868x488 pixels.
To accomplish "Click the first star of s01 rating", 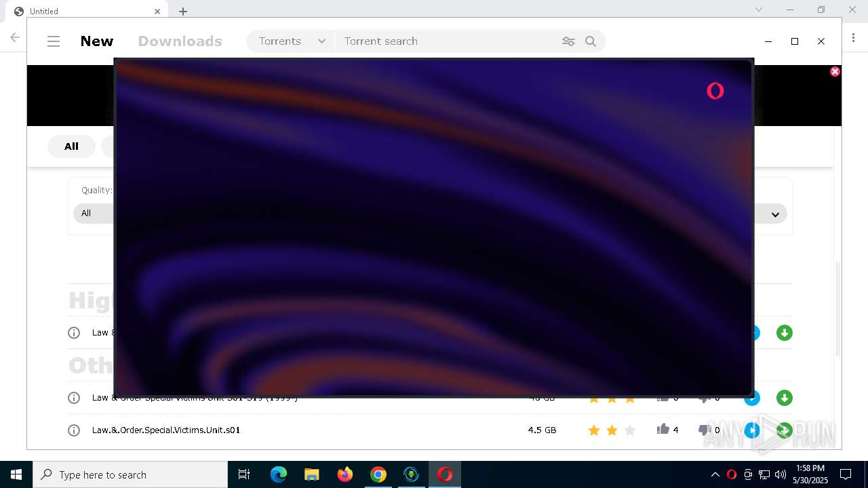I will tap(594, 430).
